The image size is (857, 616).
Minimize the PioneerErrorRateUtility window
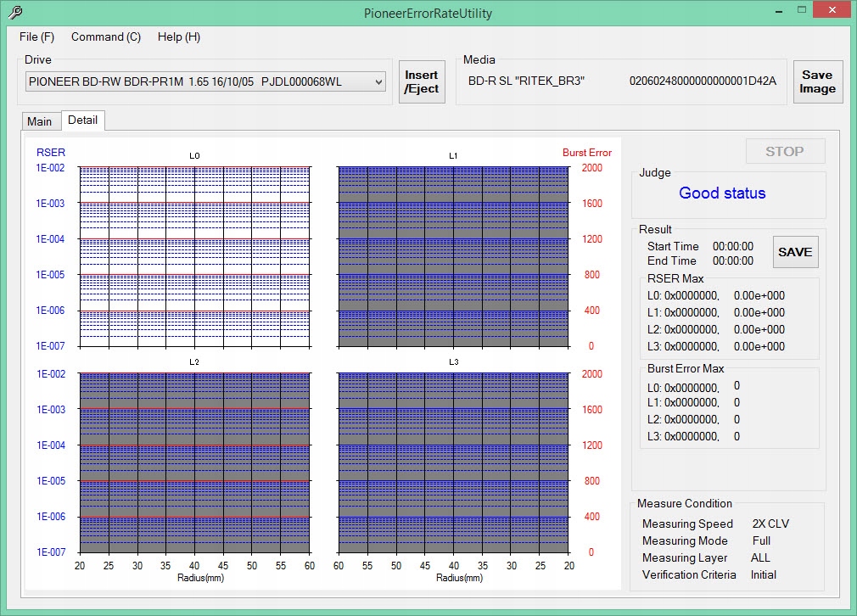click(781, 10)
